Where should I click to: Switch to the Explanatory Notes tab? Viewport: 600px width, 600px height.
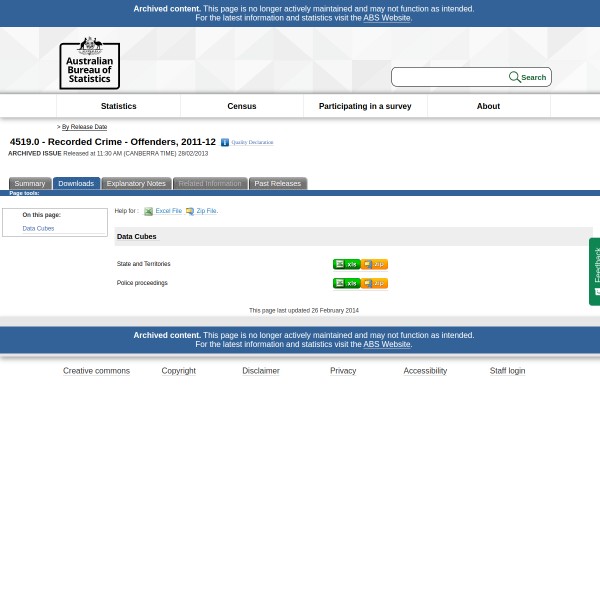click(136, 184)
